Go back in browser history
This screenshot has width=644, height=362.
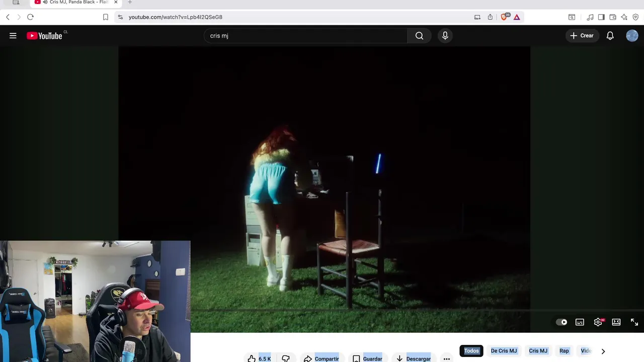pos(8,17)
